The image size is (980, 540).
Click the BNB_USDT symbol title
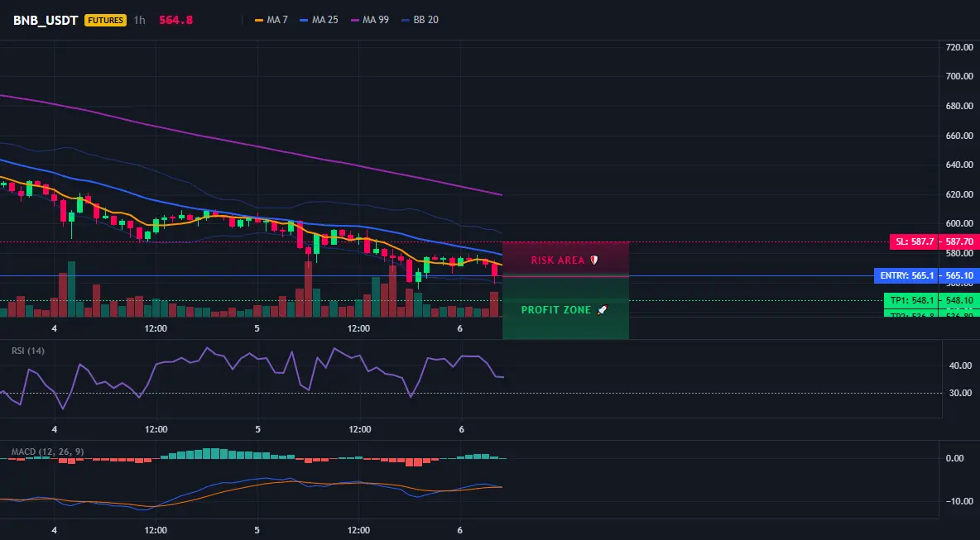tap(46, 20)
